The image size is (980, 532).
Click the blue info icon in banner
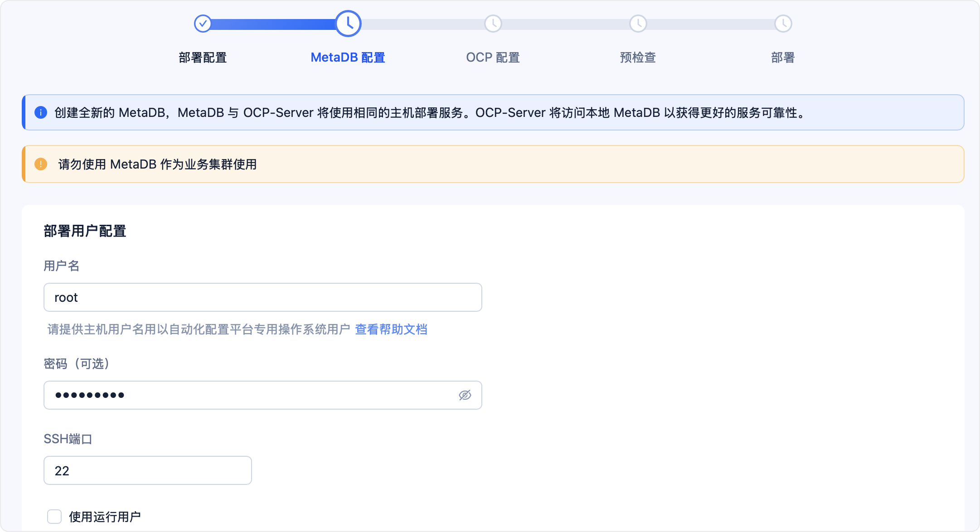(x=41, y=112)
